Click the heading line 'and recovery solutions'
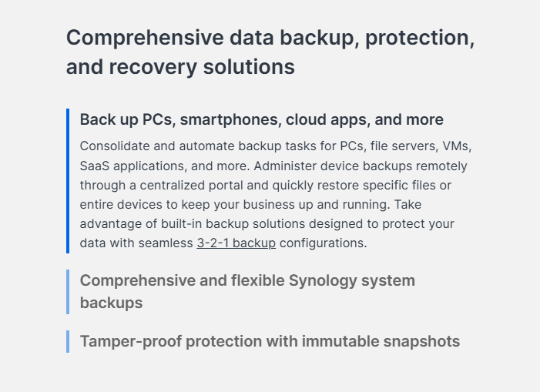 point(180,66)
